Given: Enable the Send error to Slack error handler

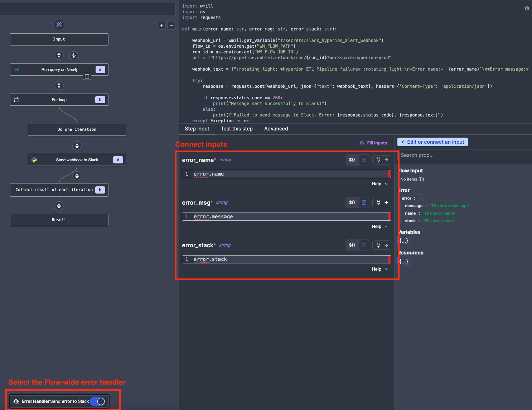Looking at the screenshot, I should 97,401.
